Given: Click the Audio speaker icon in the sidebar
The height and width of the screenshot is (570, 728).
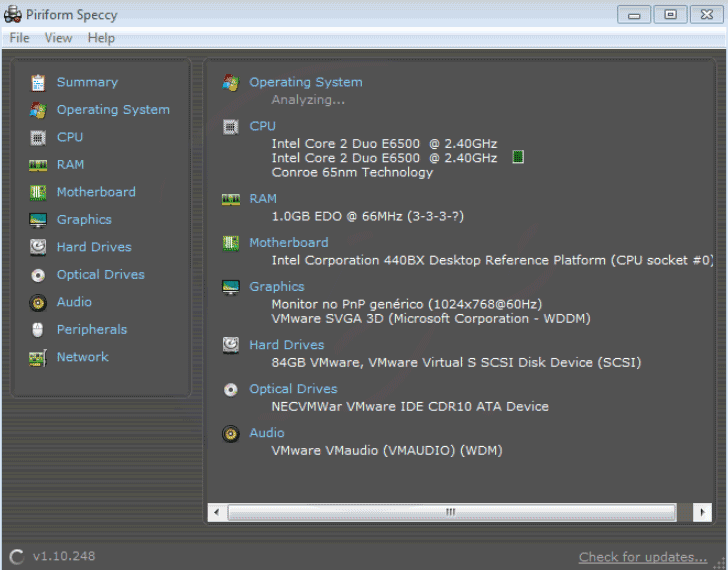Looking at the screenshot, I should (x=38, y=302).
